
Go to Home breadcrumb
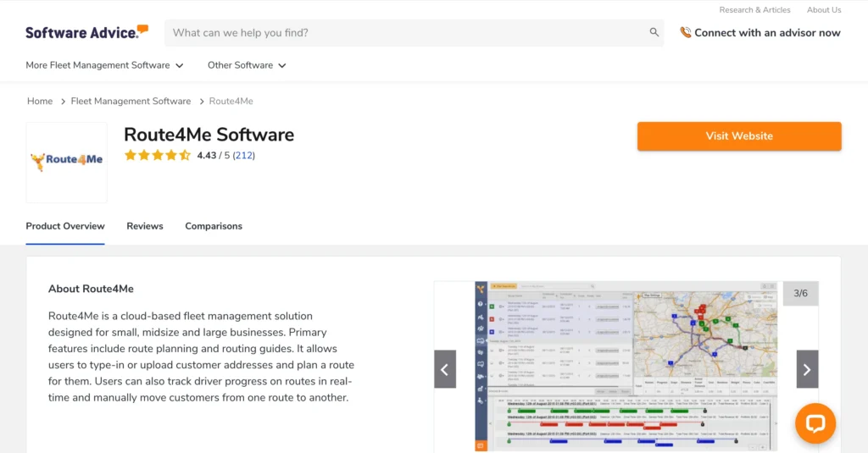click(40, 102)
